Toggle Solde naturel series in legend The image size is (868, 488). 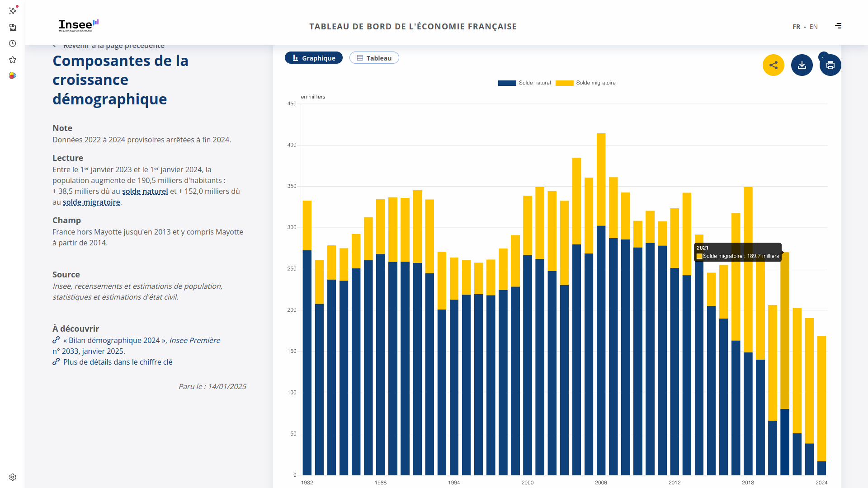point(524,83)
